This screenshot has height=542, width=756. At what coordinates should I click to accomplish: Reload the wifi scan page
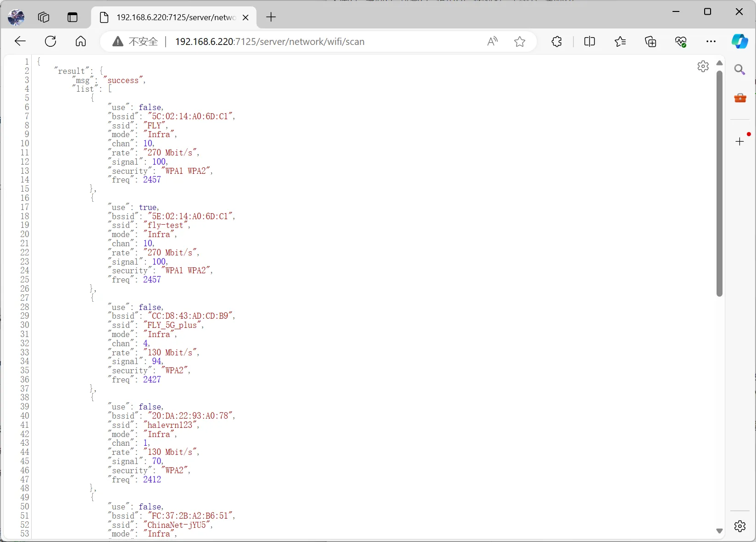coord(50,41)
